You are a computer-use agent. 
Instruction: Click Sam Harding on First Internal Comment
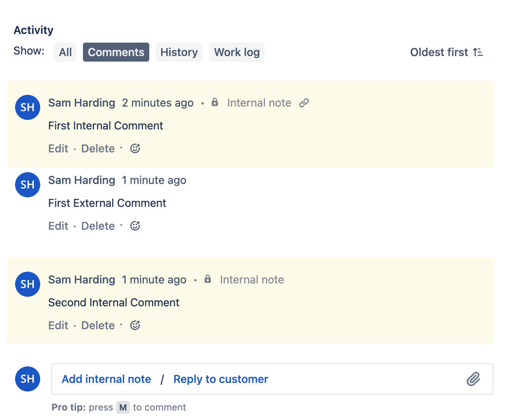(82, 103)
